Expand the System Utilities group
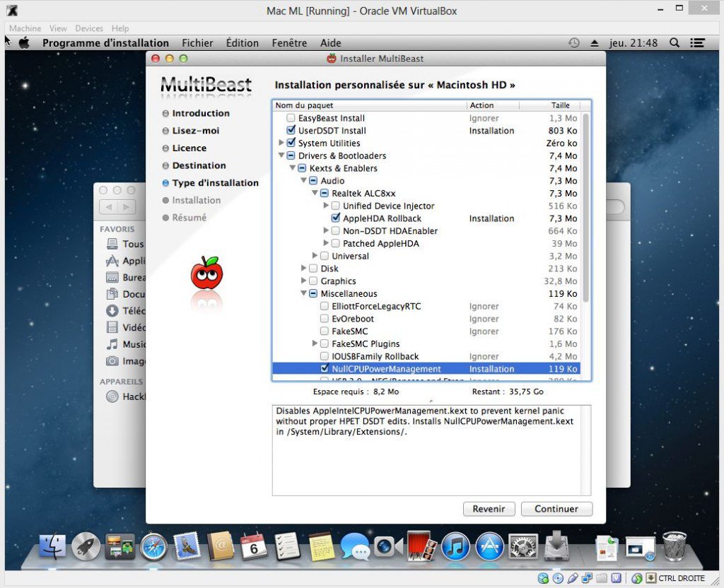Viewport: 724px width, 588px height. 281,143
